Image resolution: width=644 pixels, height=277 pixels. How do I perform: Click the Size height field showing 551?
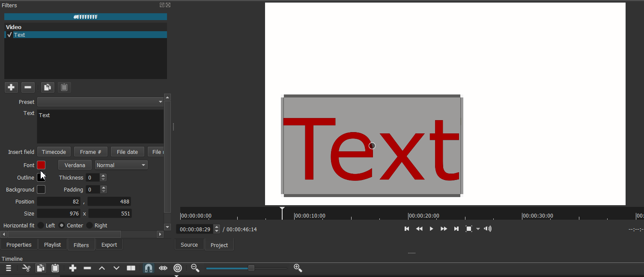[x=110, y=213]
